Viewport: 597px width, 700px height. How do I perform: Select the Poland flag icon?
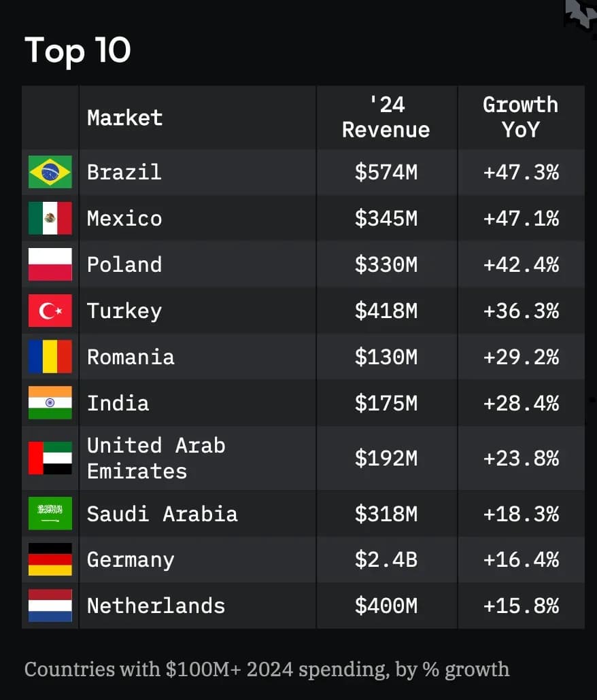50,264
